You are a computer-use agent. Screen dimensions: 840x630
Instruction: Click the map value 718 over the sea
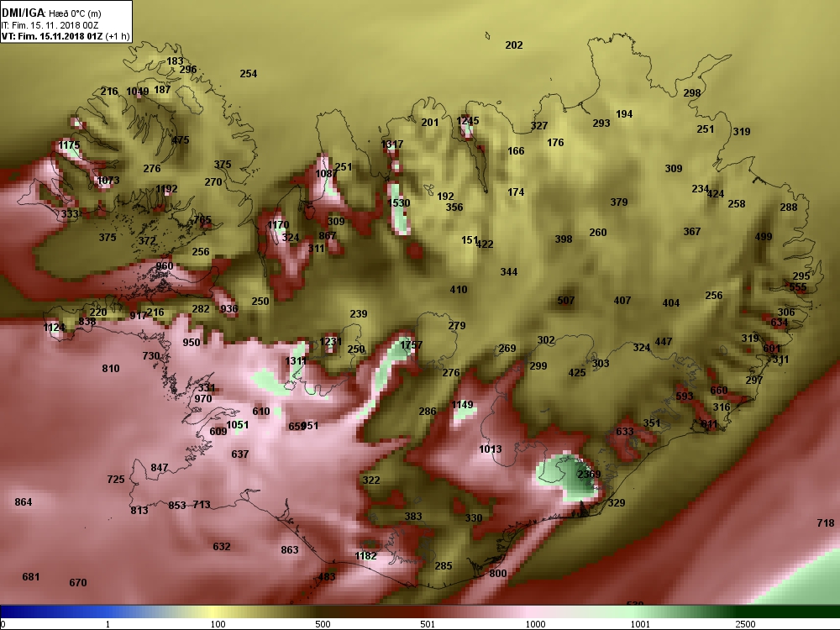(x=826, y=522)
